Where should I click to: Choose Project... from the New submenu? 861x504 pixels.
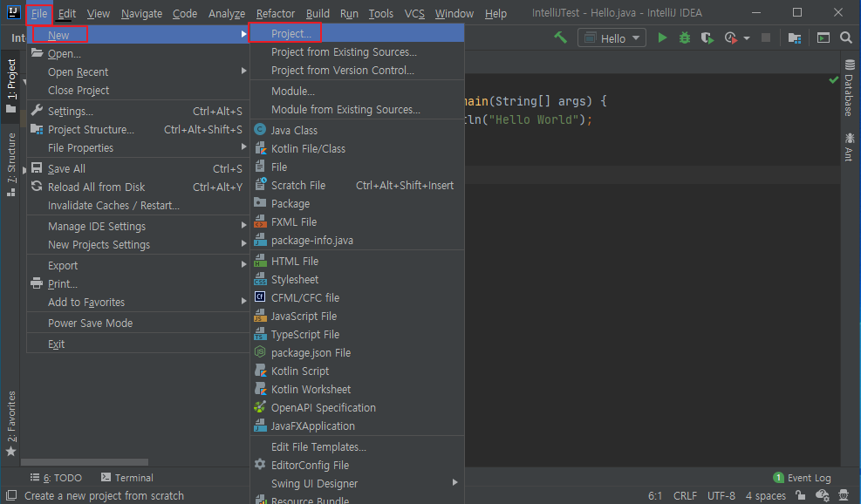coord(357,33)
